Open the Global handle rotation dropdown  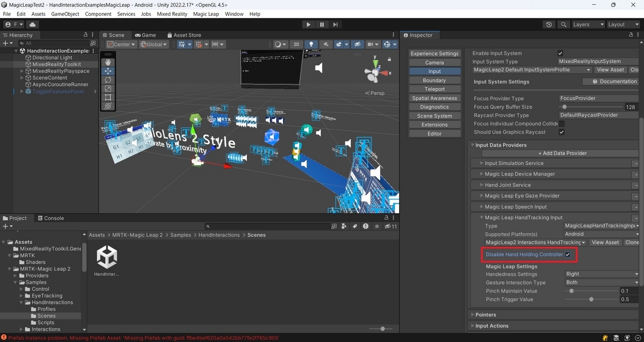click(x=154, y=44)
